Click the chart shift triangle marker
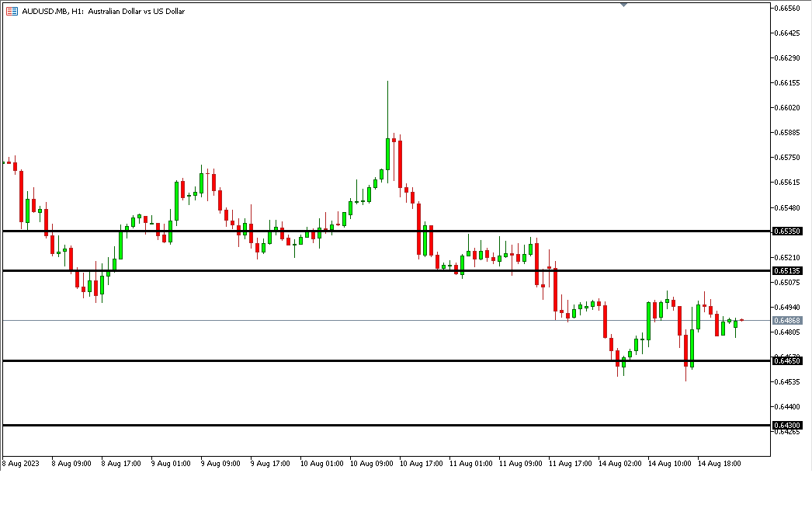This screenshot has height=522, width=812. tap(623, 5)
